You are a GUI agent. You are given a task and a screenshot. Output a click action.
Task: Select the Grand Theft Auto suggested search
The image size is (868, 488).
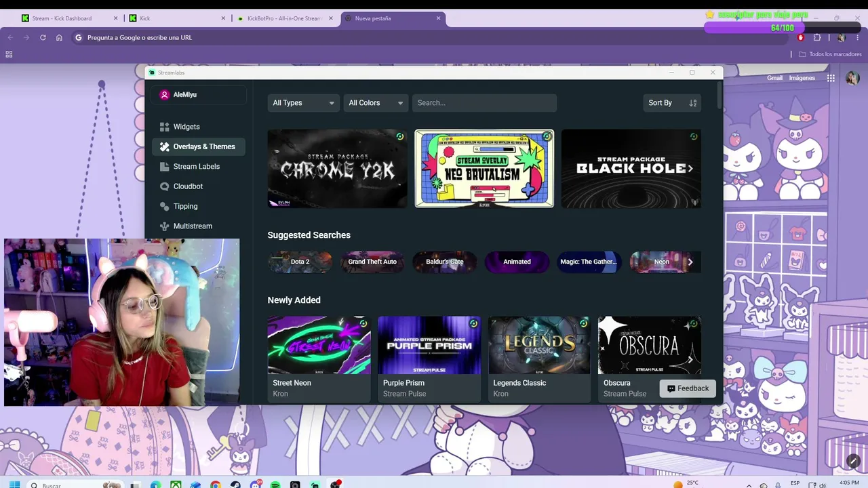click(x=372, y=262)
